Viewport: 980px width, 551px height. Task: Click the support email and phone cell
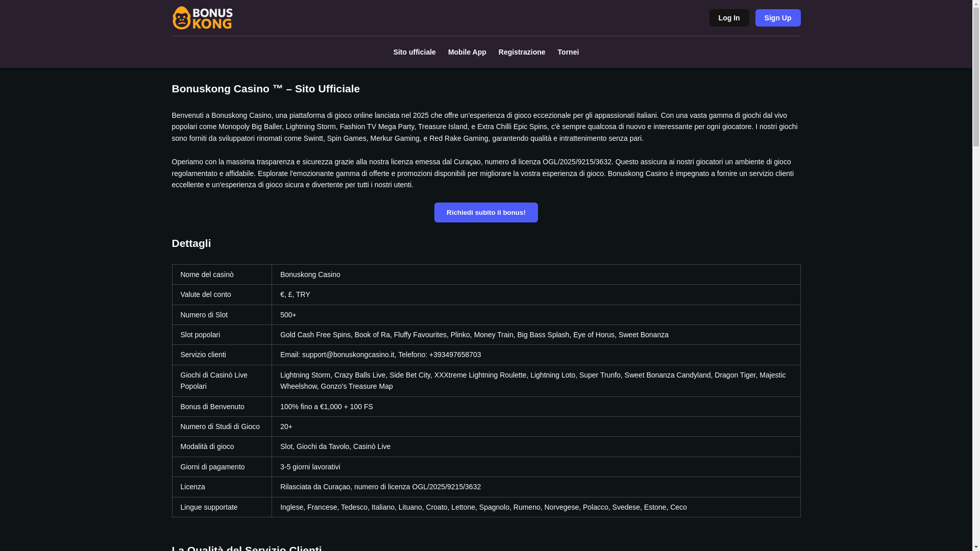pyautogui.click(x=536, y=355)
